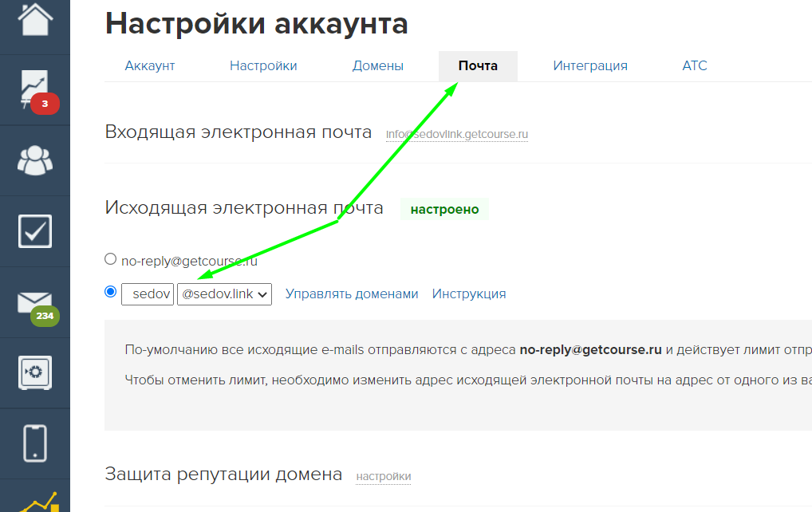Expand the @sedov.link domain dropdown
This screenshot has width=812, height=512.
[224, 294]
